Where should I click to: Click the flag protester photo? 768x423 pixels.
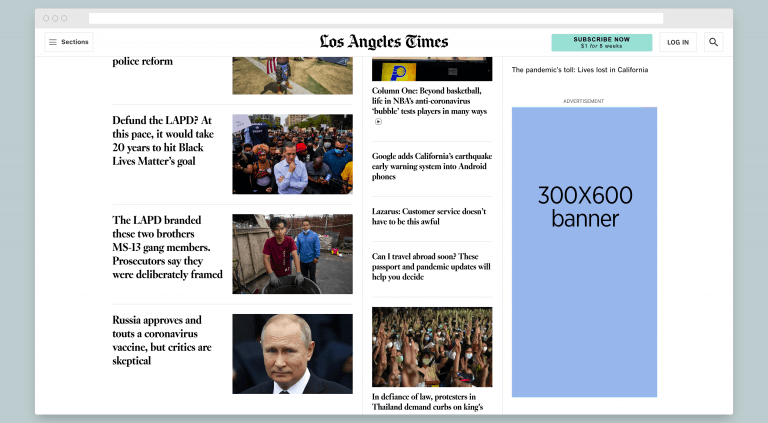pos(292,75)
